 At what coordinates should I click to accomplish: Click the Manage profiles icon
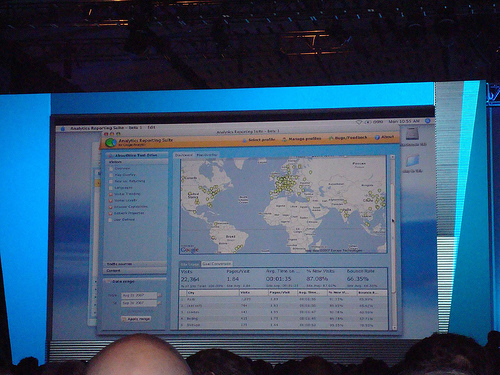[284, 140]
